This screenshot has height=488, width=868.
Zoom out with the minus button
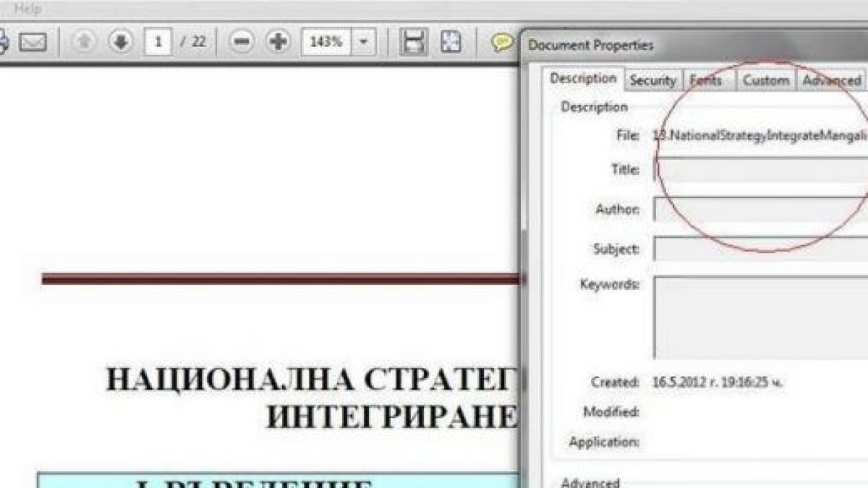coord(242,42)
